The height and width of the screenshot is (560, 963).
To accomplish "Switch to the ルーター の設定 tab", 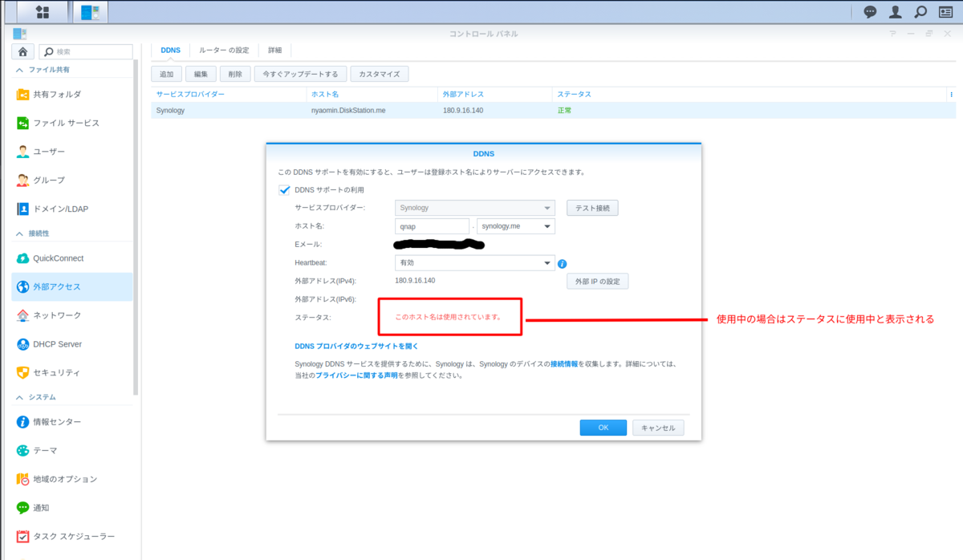I will [x=224, y=50].
